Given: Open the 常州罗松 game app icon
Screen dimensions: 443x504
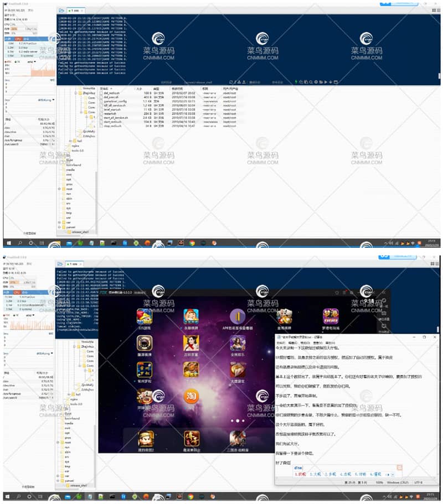Looking at the screenshot, I should click(145, 370).
